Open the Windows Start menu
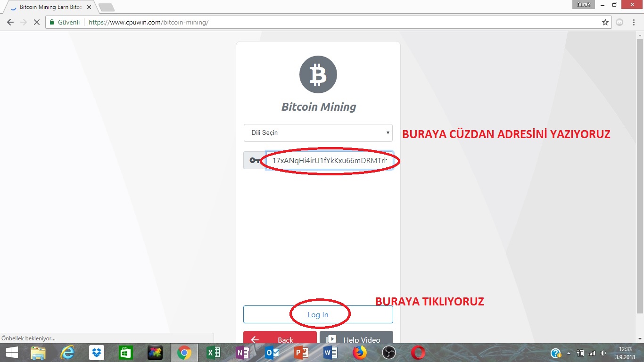Image resolution: width=644 pixels, height=362 pixels. [11, 353]
